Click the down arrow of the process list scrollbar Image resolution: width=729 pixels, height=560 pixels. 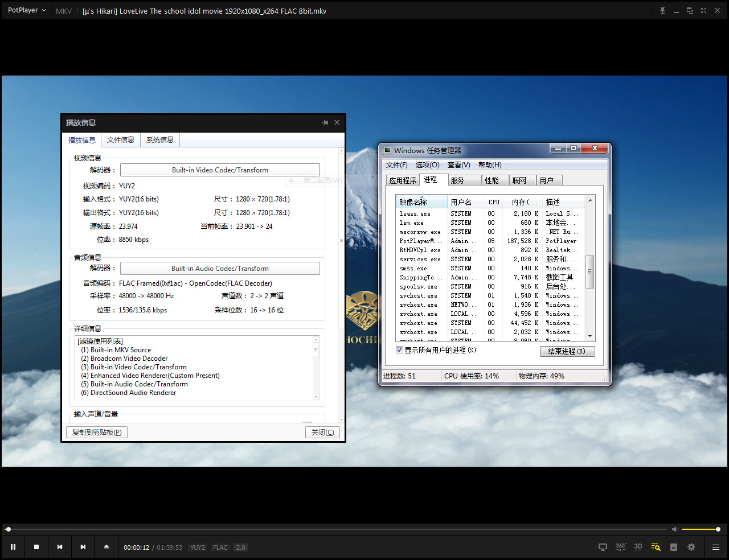(x=590, y=336)
